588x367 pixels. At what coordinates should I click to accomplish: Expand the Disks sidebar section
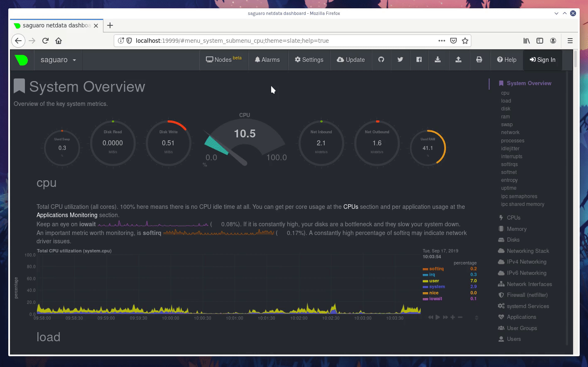[x=513, y=240]
